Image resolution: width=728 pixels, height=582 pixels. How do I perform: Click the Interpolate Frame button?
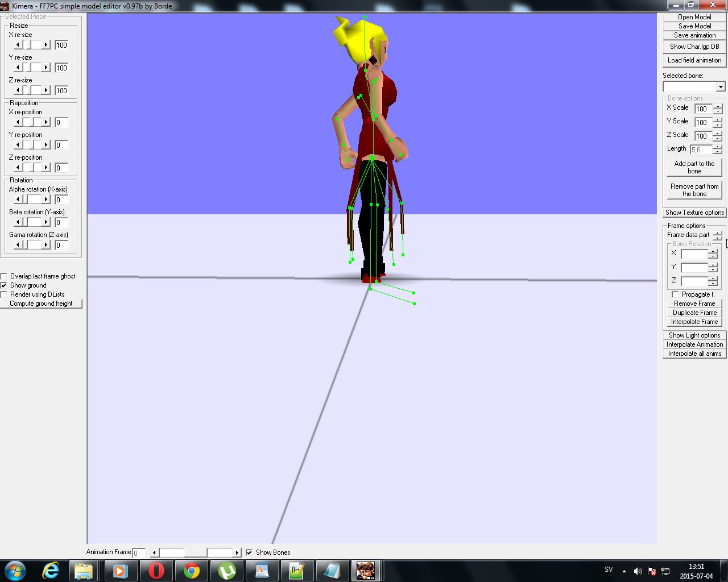(694, 322)
